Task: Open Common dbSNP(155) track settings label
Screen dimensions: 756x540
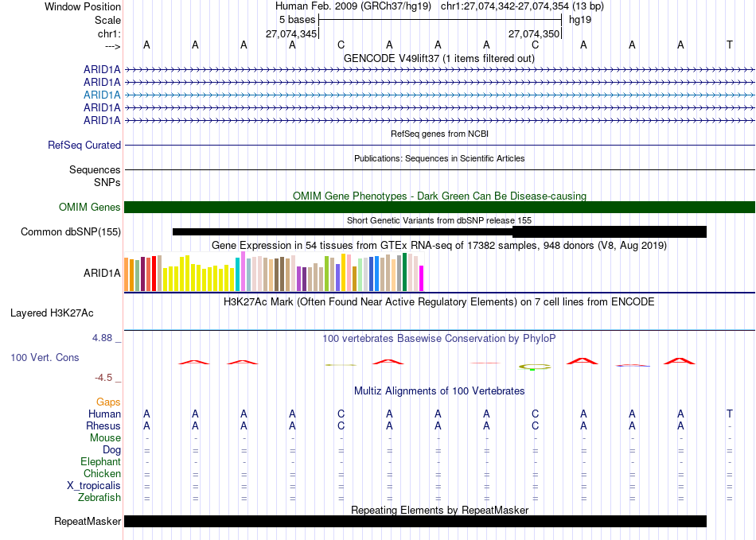Action: click(71, 232)
